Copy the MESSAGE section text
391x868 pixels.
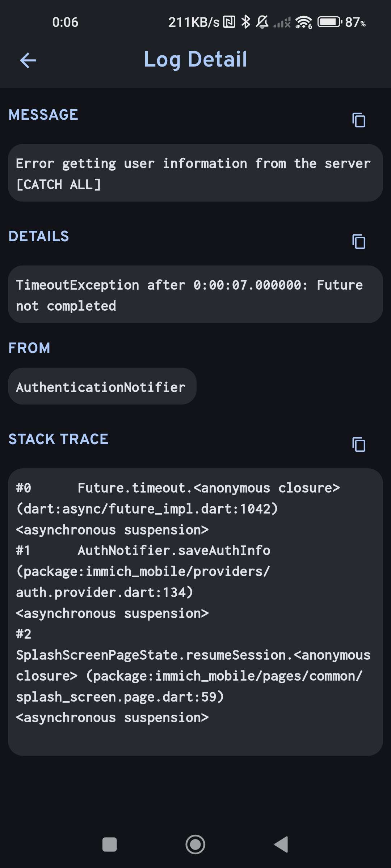tap(358, 120)
